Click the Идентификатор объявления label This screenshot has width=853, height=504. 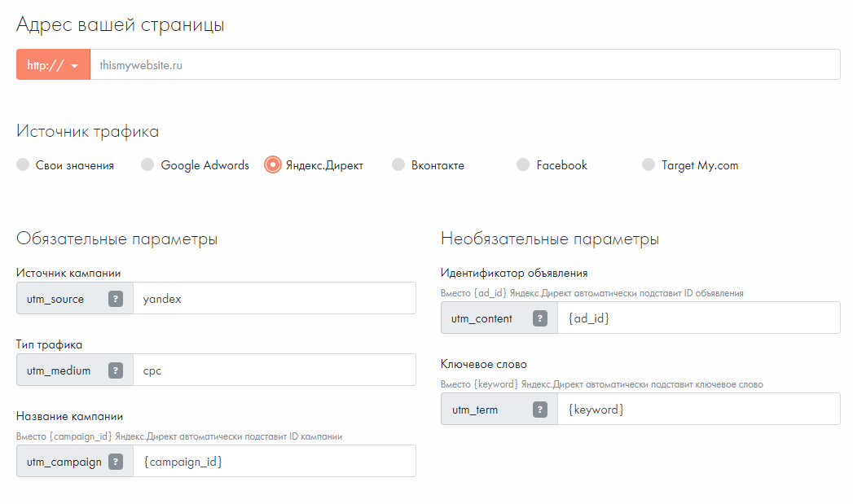514,273
